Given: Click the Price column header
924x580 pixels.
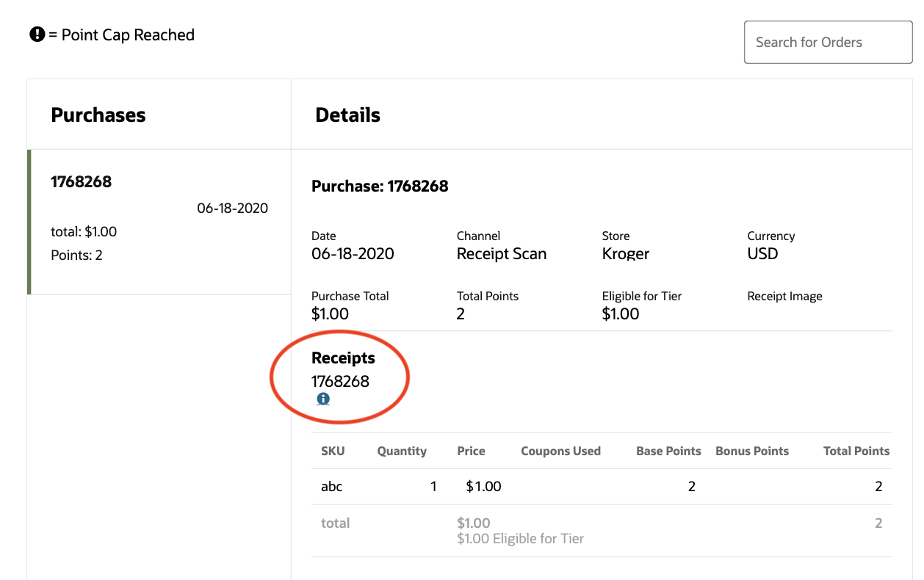Looking at the screenshot, I should (x=471, y=452).
